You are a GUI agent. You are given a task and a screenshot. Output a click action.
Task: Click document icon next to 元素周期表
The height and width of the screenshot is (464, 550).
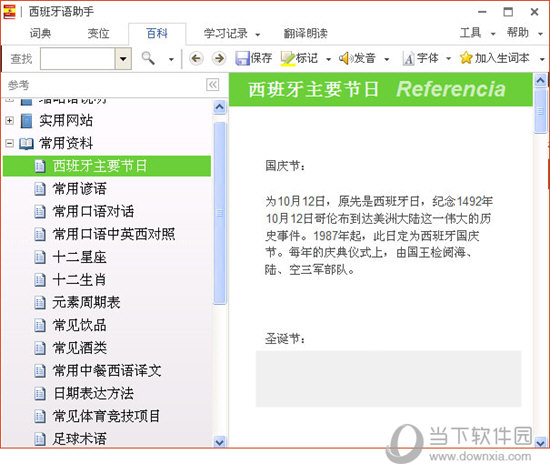[40, 303]
